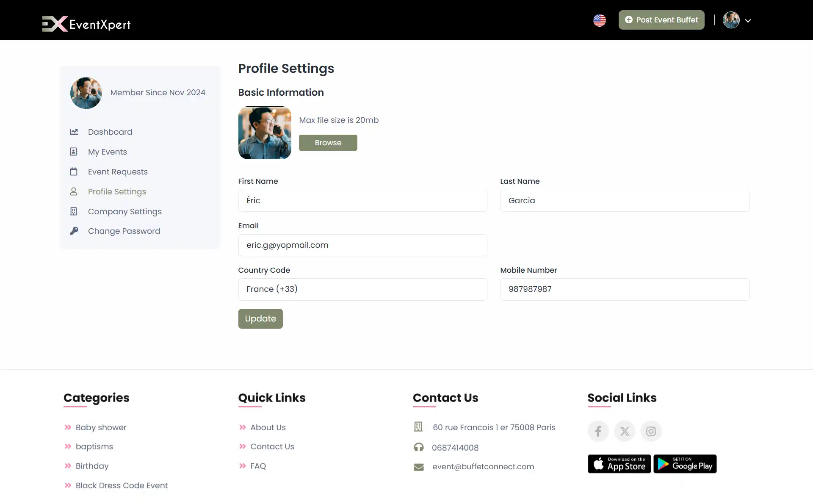Open the Country Code selector
The width and height of the screenshot is (813, 504).
pyautogui.click(x=362, y=289)
